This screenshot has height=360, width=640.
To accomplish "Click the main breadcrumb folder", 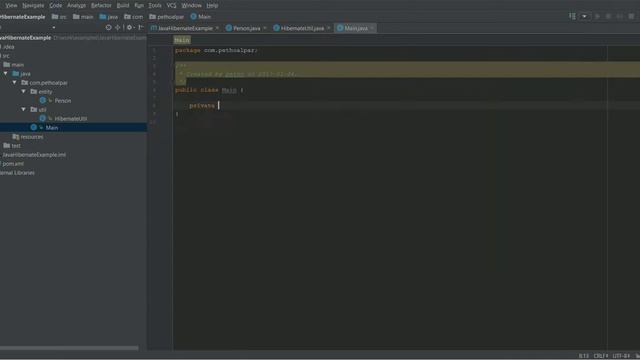I will [83, 17].
